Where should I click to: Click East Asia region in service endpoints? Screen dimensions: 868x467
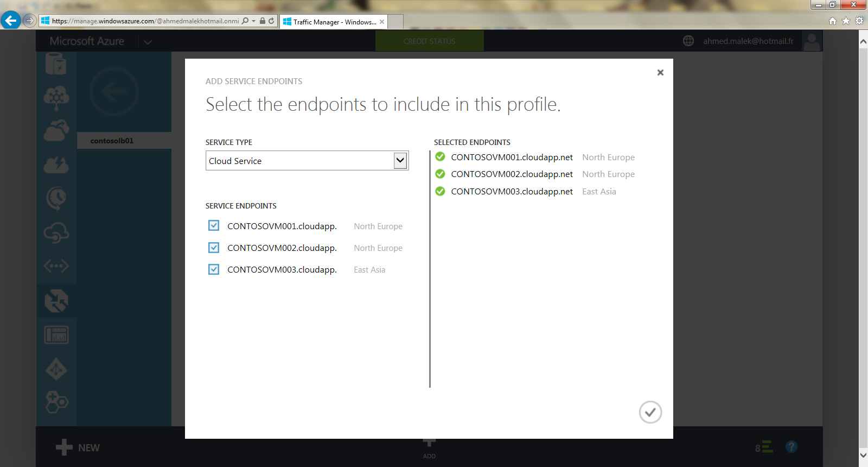point(369,270)
